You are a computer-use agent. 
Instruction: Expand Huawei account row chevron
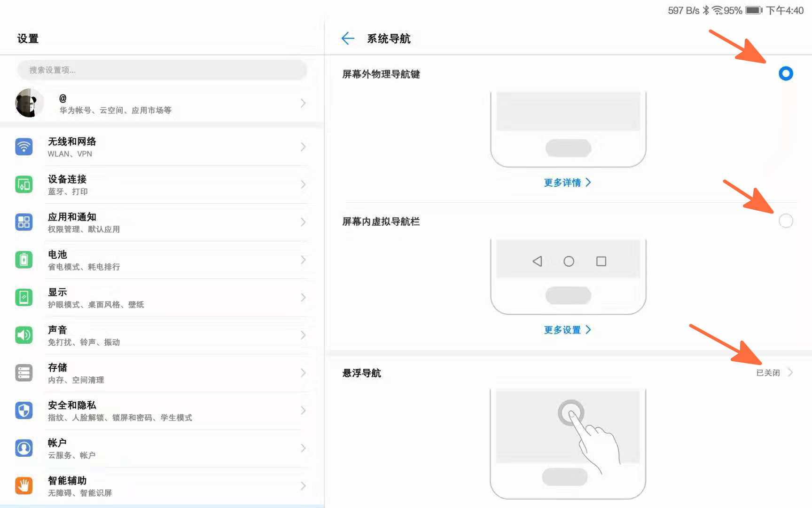[x=303, y=103]
